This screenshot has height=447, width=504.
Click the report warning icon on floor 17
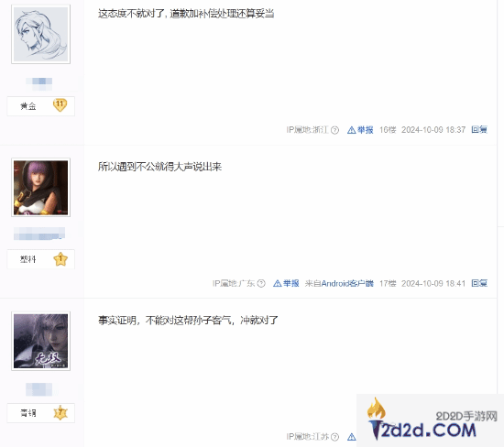pos(277,283)
